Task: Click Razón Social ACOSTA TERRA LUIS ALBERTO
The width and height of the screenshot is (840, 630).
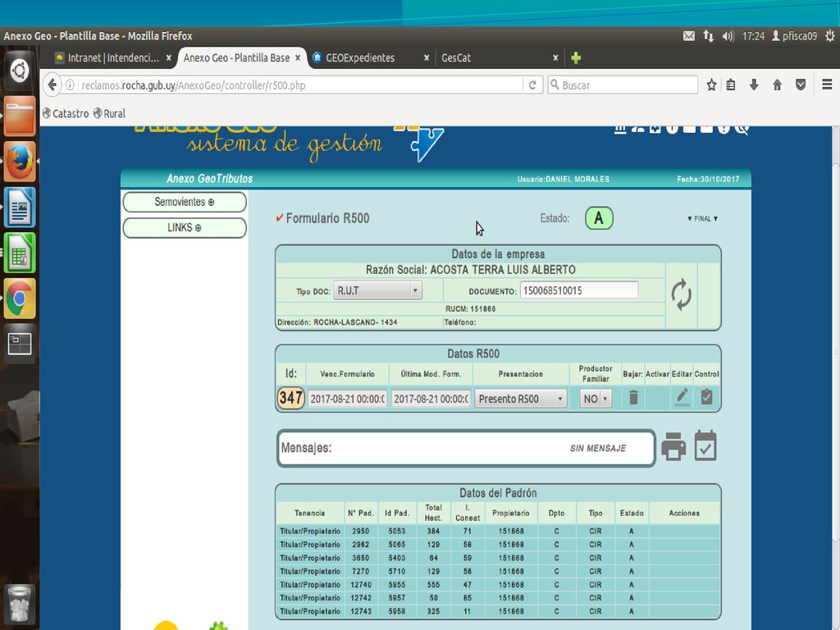Action: pos(470,269)
